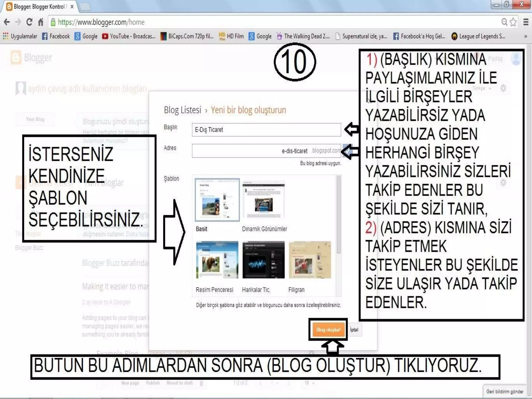Open the YouTube - Broadcas... bookmark

pos(129,36)
